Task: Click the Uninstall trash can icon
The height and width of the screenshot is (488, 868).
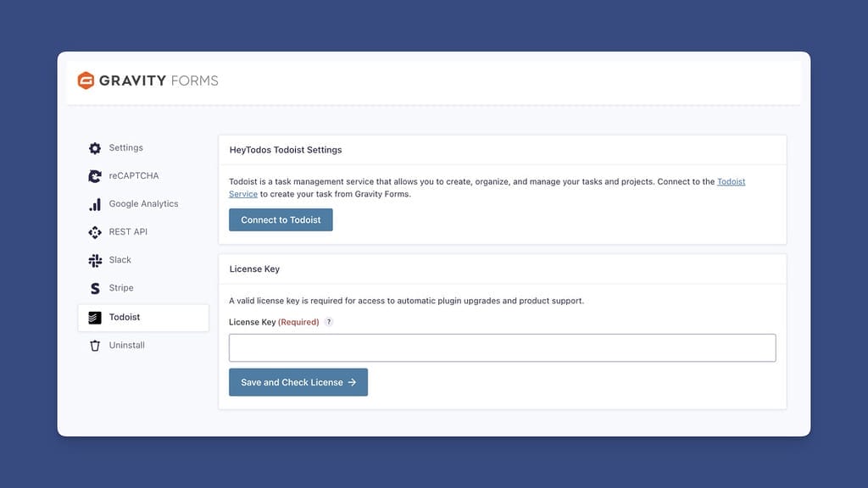Action: [95, 346]
